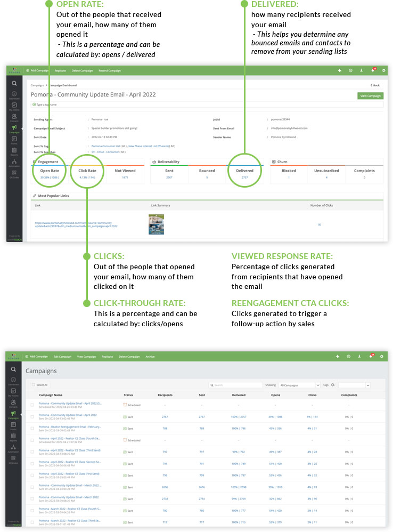This screenshot has width=393, height=532.
Task: Click the green View Campaign button
Action: tap(370, 96)
